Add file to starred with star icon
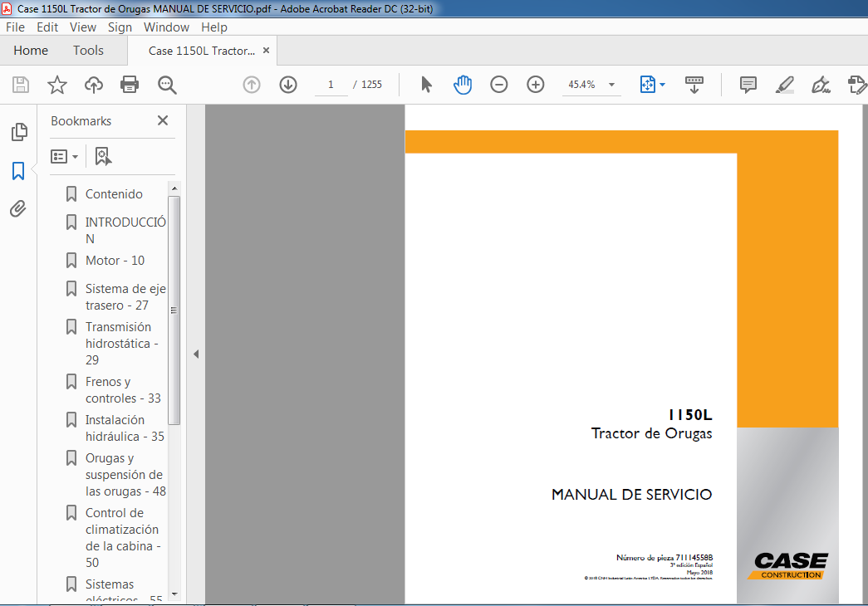This screenshot has height=606, width=868. tap(57, 85)
